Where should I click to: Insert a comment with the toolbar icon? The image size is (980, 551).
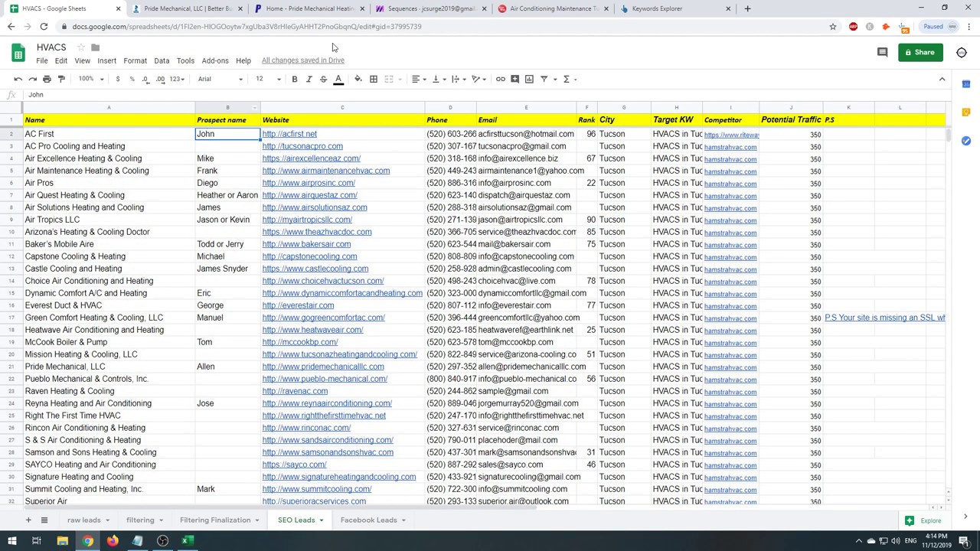[514, 79]
